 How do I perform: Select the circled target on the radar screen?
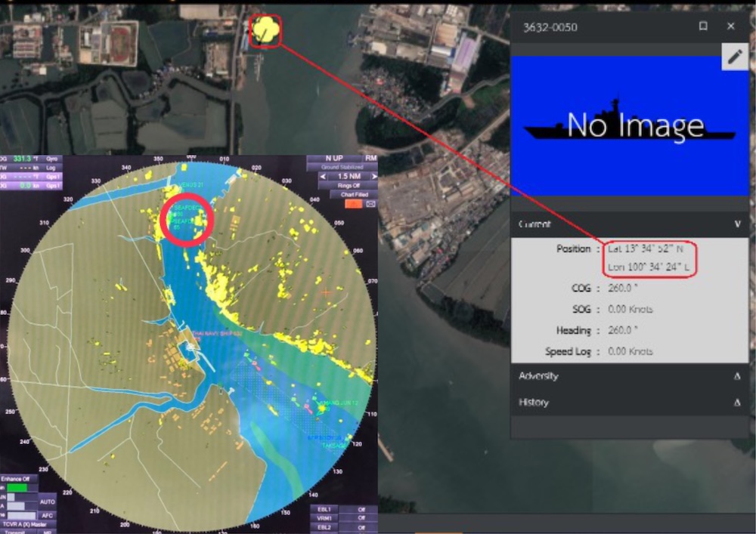tap(185, 219)
